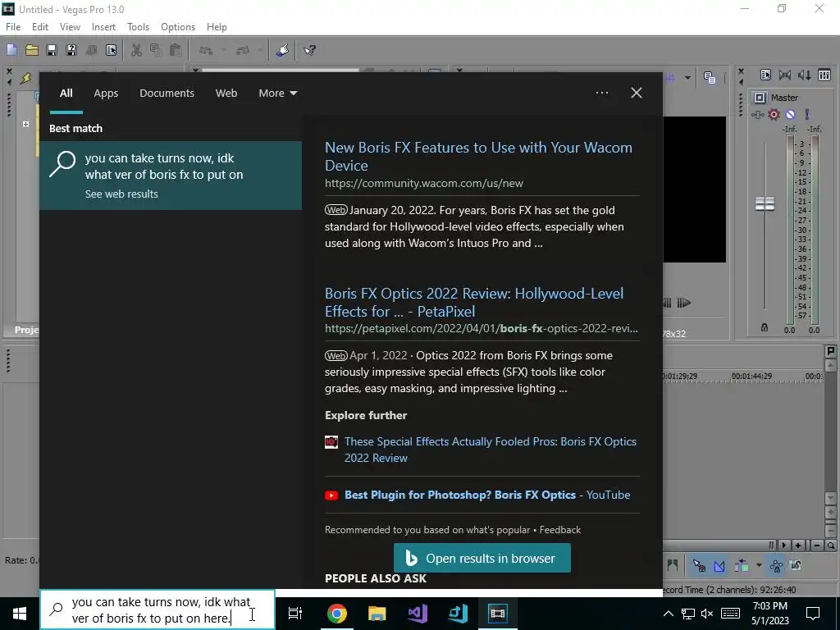Zoom out timeline horizontally with minus

click(x=817, y=546)
